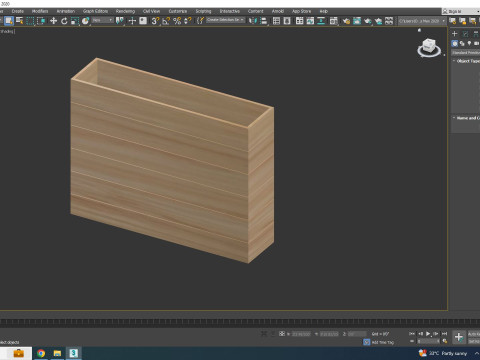Open the Scripting menu
Image resolution: width=480 pixels, height=360 pixels.
(x=203, y=11)
